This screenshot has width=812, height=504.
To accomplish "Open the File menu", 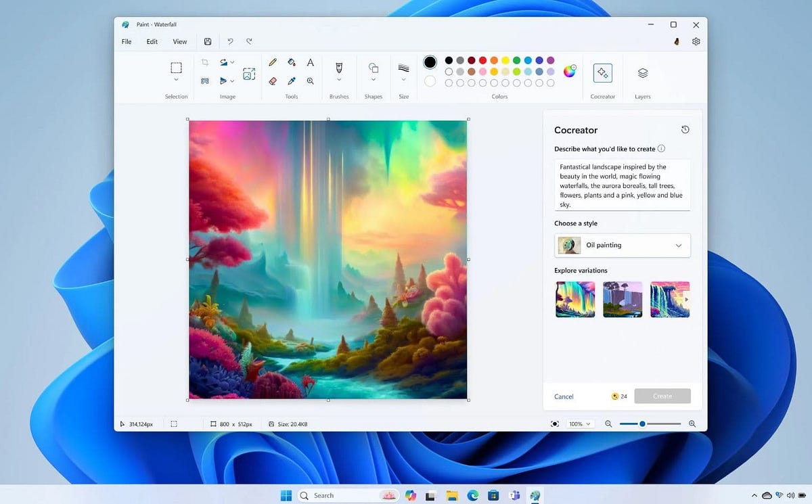I will click(126, 41).
